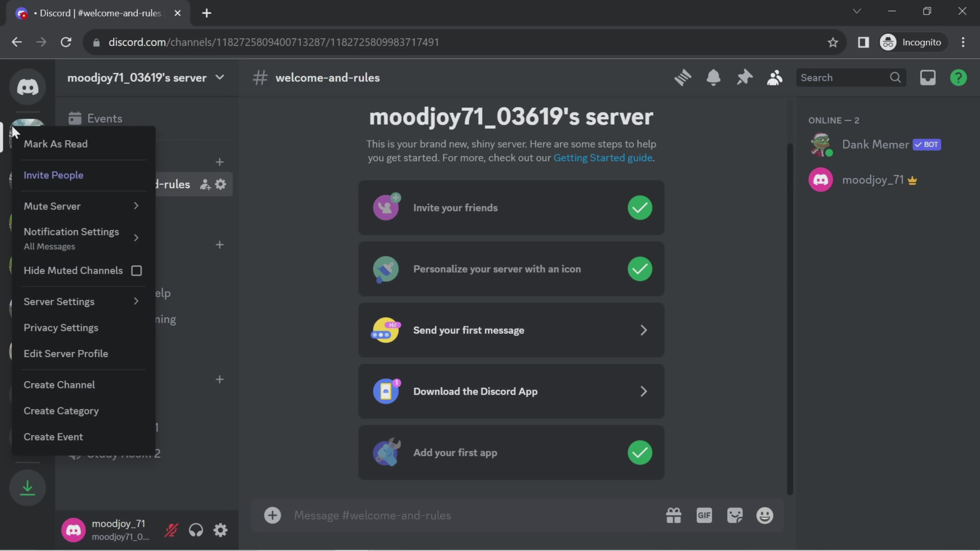Enable server notification settings
The height and width of the screenshot is (551, 980).
(x=71, y=231)
